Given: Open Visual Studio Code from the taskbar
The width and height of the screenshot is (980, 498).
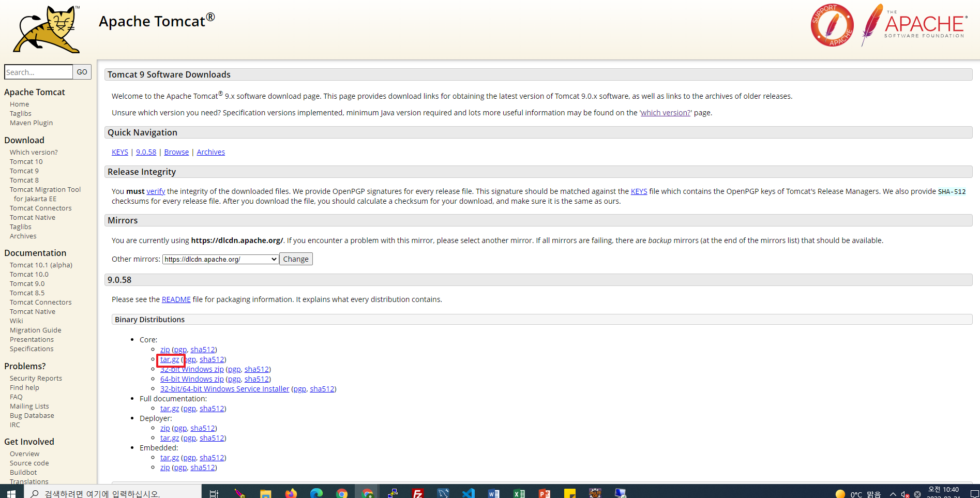Looking at the screenshot, I should tap(469, 492).
